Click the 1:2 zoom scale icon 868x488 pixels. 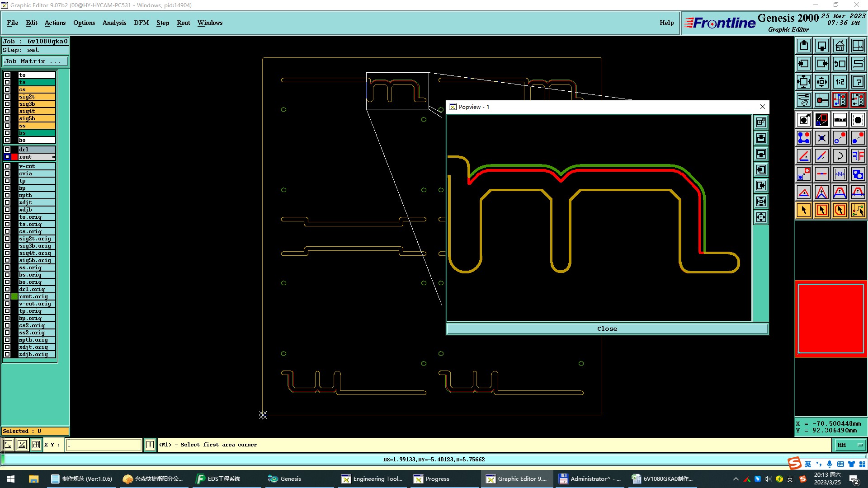pos(840,82)
